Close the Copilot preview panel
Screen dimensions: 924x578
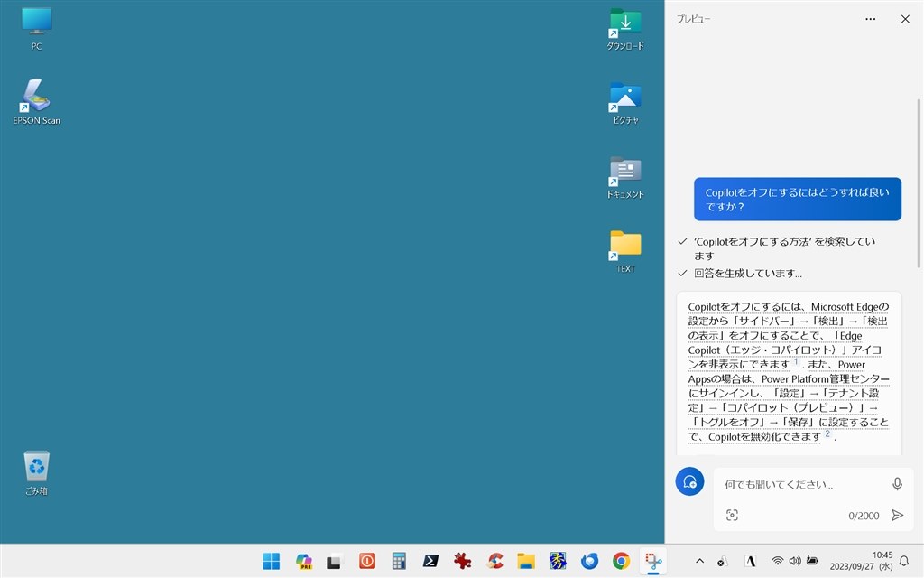(x=905, y=19)
